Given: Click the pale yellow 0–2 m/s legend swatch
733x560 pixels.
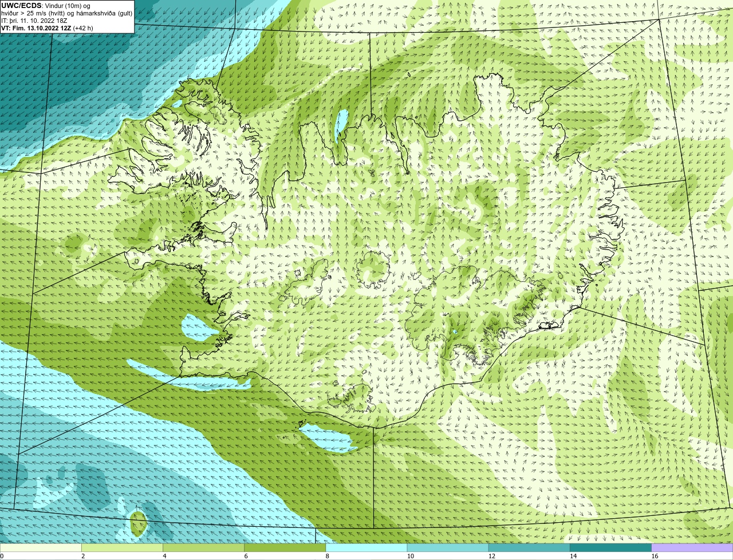Looking at the screenshot, I should coord(41,548).
